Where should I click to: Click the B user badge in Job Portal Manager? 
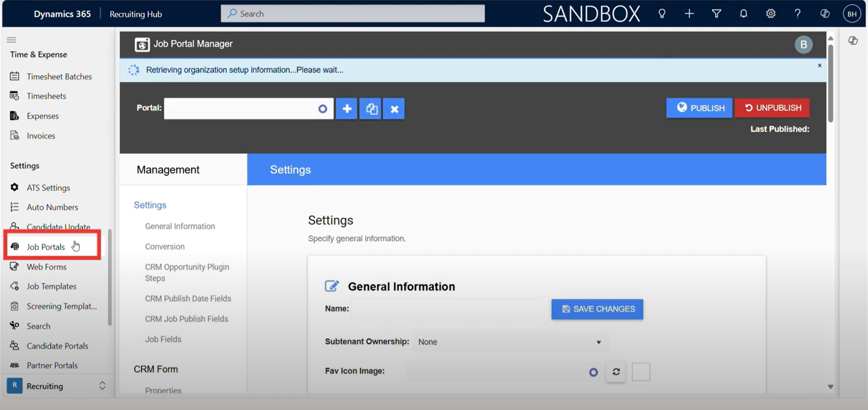(803, 44)
